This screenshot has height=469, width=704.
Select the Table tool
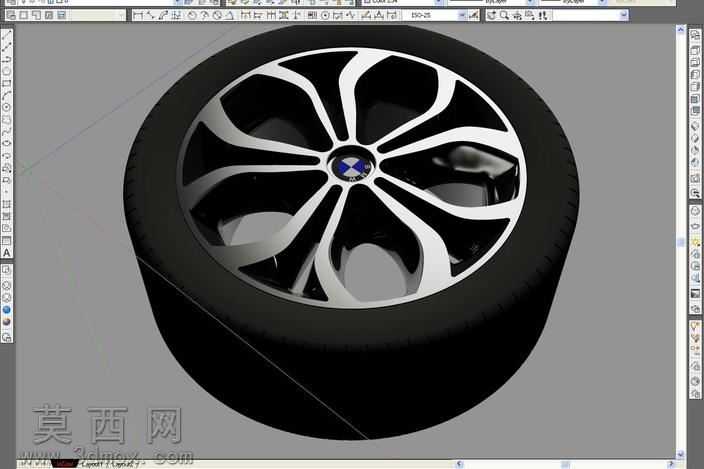[x=7, y=241]
